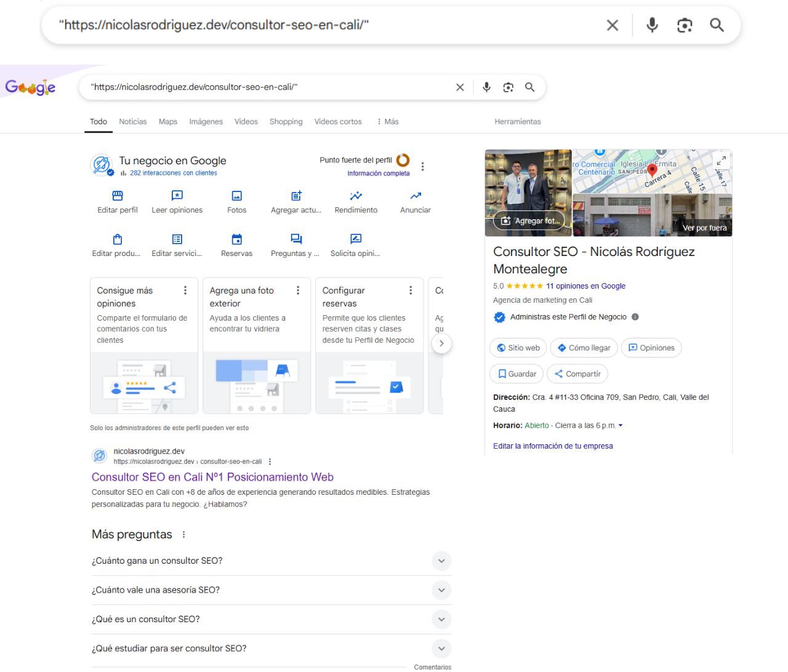Open the Videos cortos tab
This screenshot has width=788, height=672.
pos(338,122)
